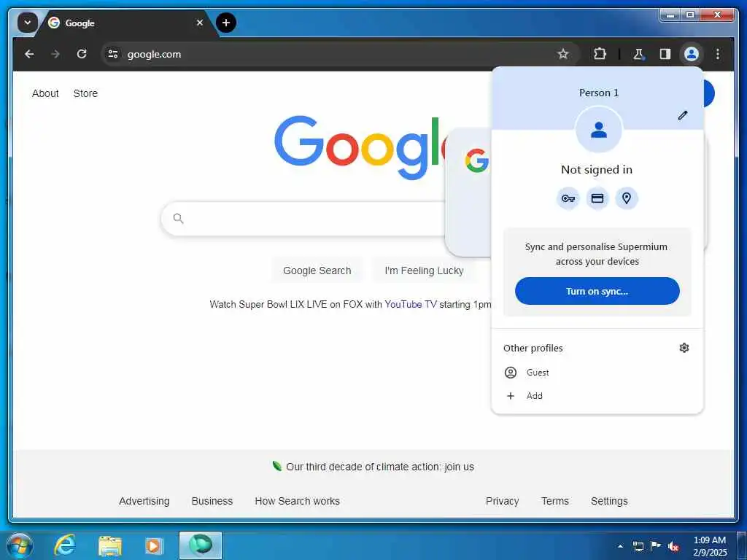The image size is (747, 560).
Task: Open the Store link
Action: click(x=85, y=93)
